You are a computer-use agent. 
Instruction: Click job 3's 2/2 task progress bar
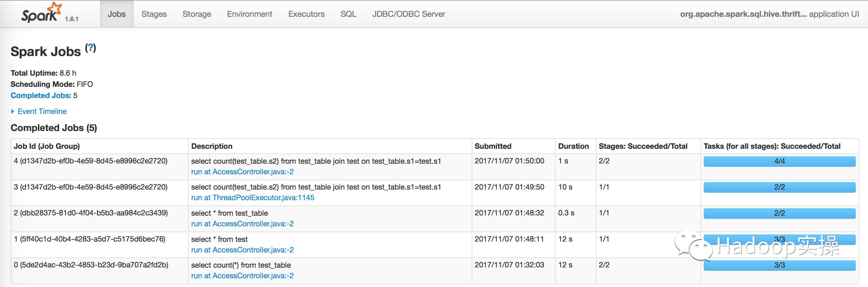[x=779, y=187]
